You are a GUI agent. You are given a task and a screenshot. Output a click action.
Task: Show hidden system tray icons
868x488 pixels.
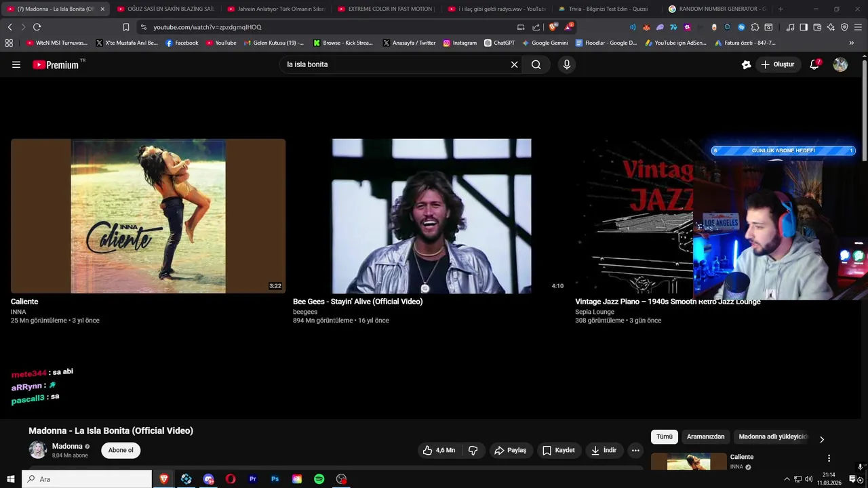point(787,479)
